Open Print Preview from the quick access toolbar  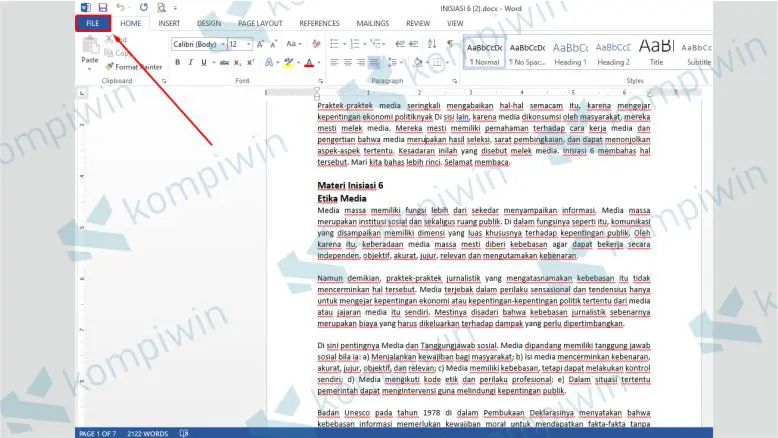point(161,7)
